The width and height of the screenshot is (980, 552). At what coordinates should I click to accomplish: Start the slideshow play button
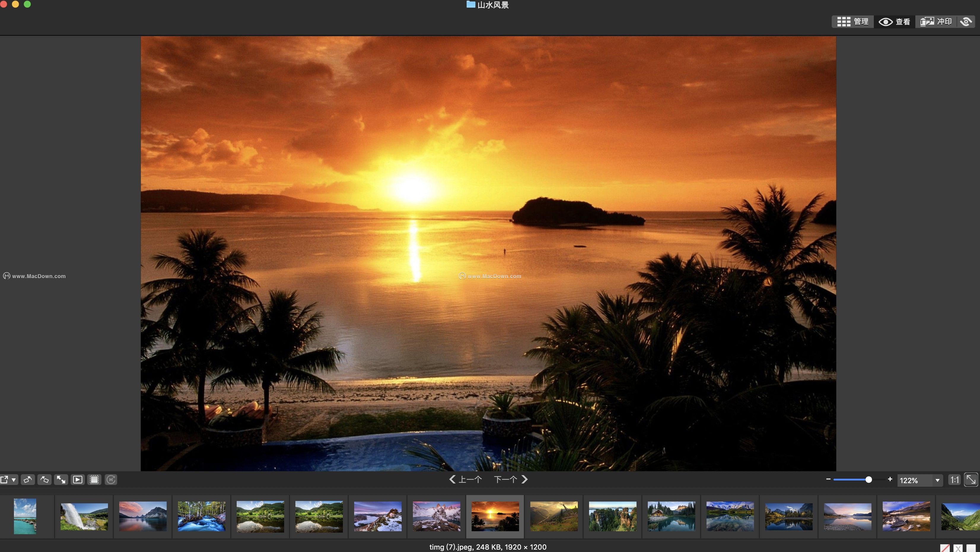pos(78,480)
